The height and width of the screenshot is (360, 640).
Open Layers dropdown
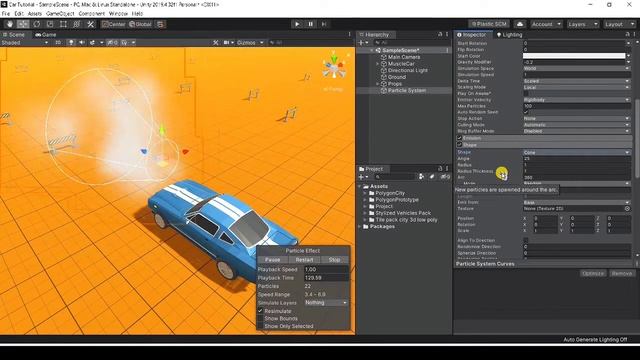pyautogui.click(x=582, y=24)
